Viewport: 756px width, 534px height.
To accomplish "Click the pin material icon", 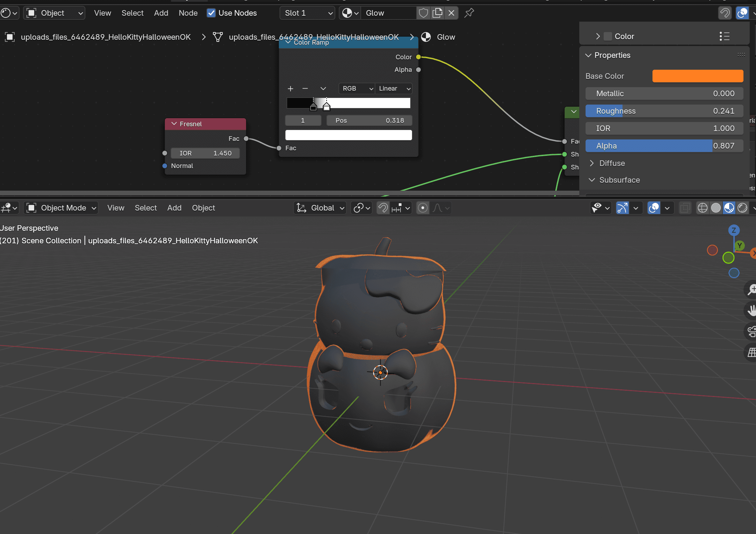I will point(469,13).
